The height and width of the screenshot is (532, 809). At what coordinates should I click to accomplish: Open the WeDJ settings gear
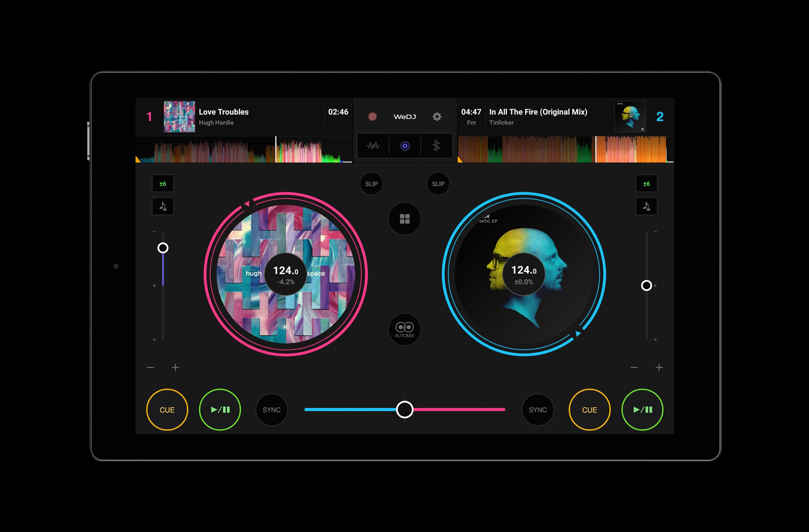437,117
